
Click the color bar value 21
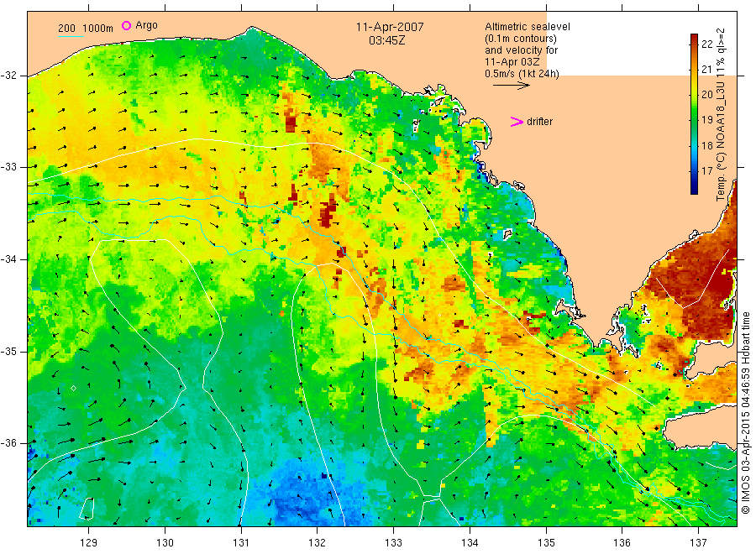click(706, 70)
